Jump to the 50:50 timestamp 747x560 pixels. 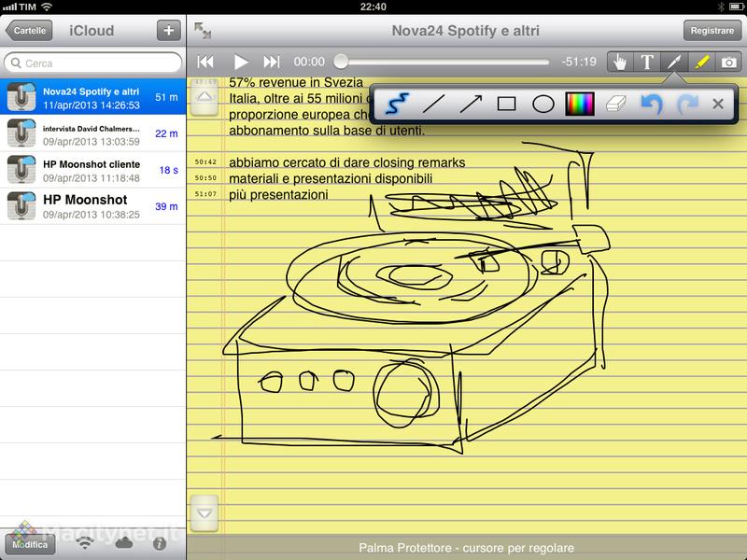tap(205, 178)
